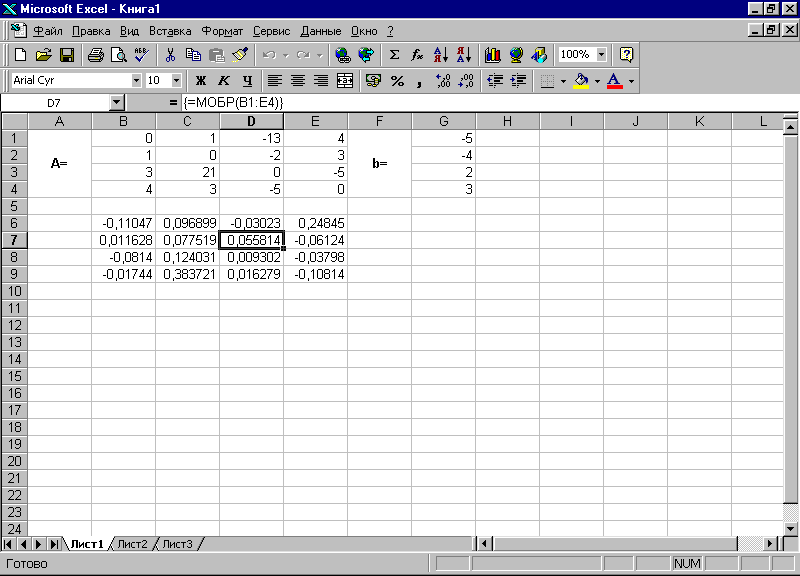Select row 12 header

pos(14,325)
